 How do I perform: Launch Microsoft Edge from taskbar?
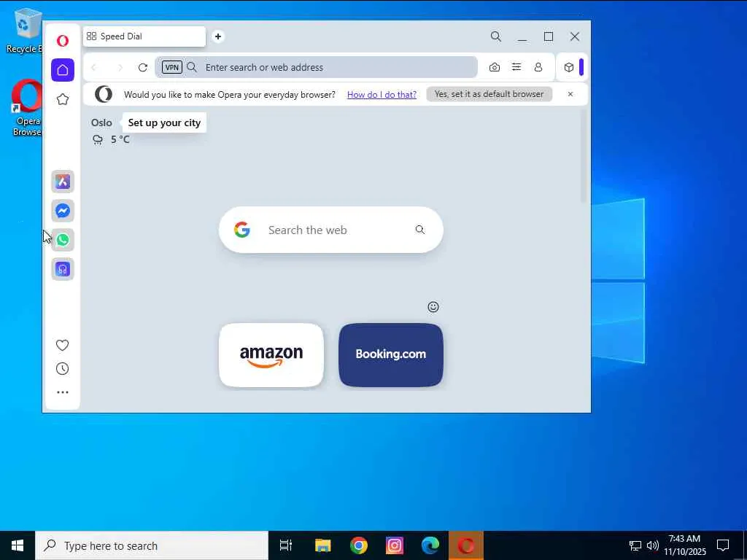(x=430, y=545)
